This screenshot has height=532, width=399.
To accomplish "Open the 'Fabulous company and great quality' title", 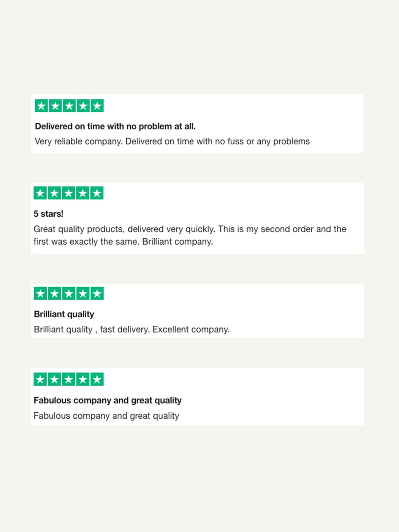I will [x=107, y=400].
